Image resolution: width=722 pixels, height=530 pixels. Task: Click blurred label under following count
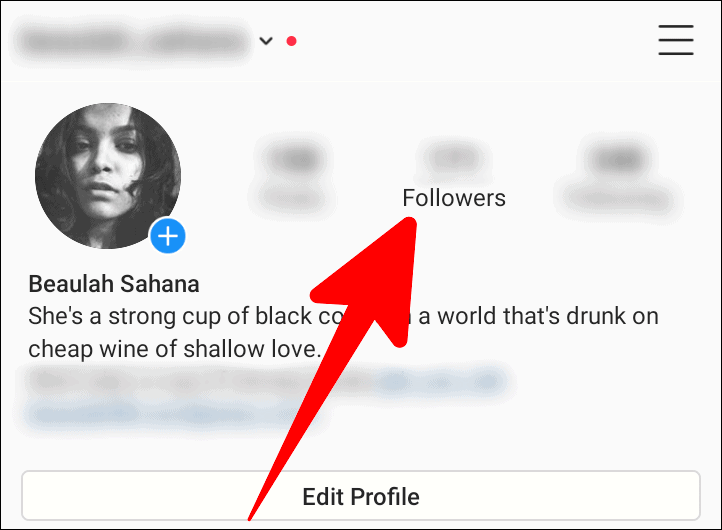click(x=620, y=199)
